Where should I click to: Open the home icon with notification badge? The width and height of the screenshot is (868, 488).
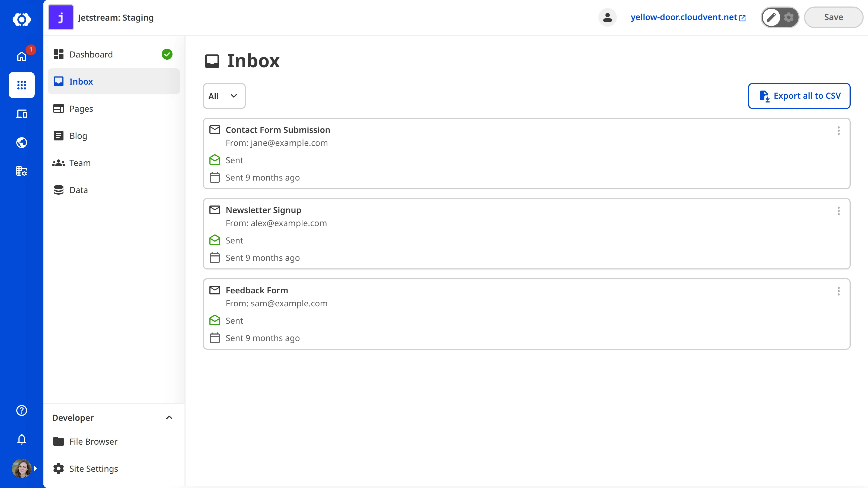tap(22, 56)
